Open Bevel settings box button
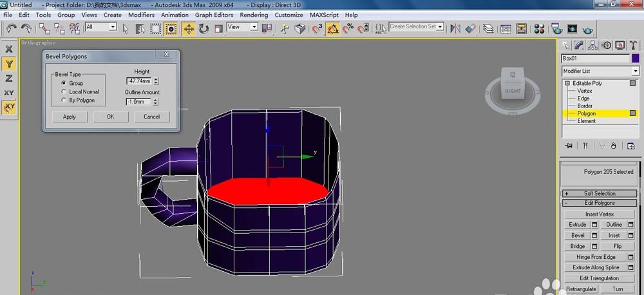644x295 pixels. click(594, 236)
